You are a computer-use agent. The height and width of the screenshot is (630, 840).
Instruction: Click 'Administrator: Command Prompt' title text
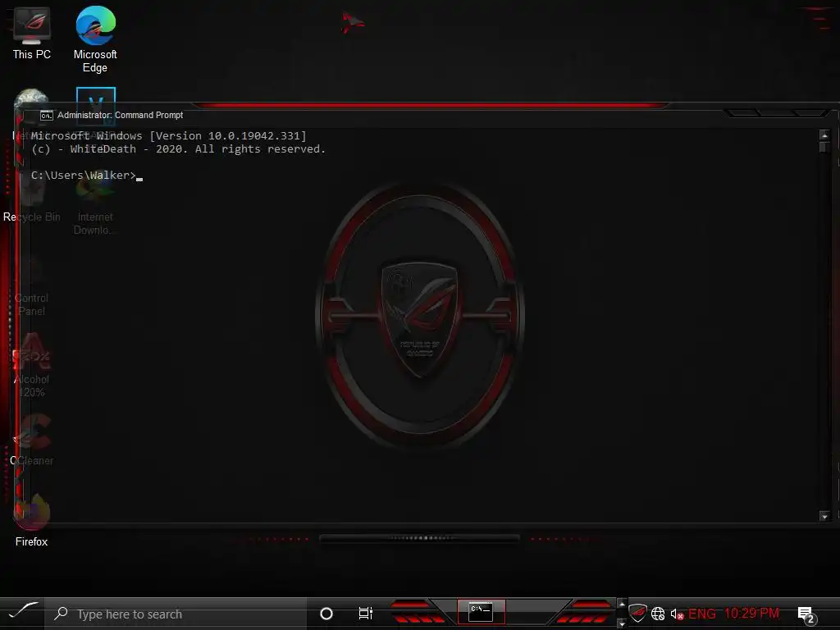click(121, 115)
